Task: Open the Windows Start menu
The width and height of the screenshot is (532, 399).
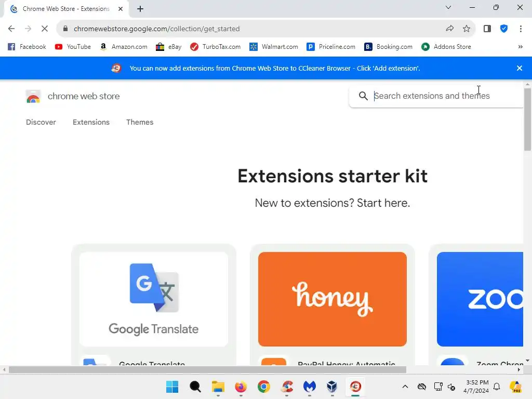Action: pos(172,387)
